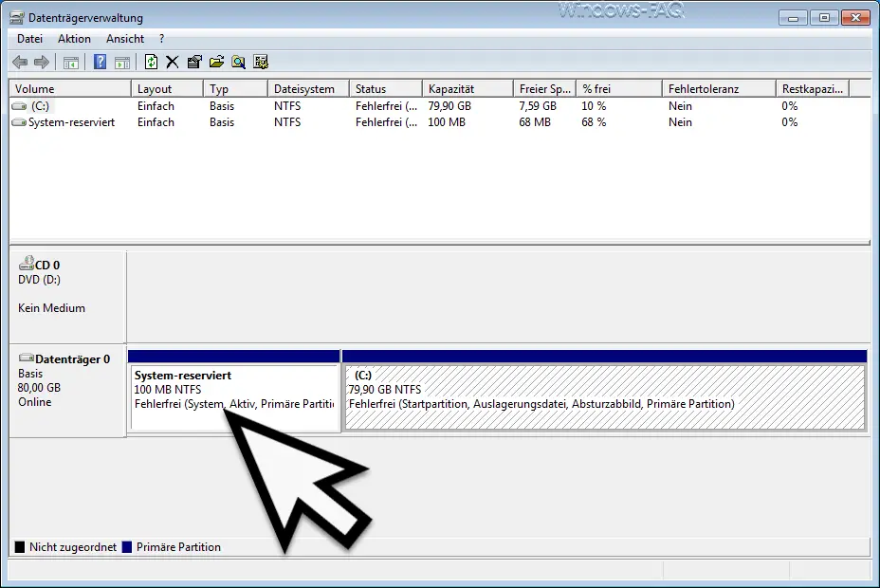Close the Datenträgerverwaltung window
The width and height of the screenshot is (880, 588).
856,18
